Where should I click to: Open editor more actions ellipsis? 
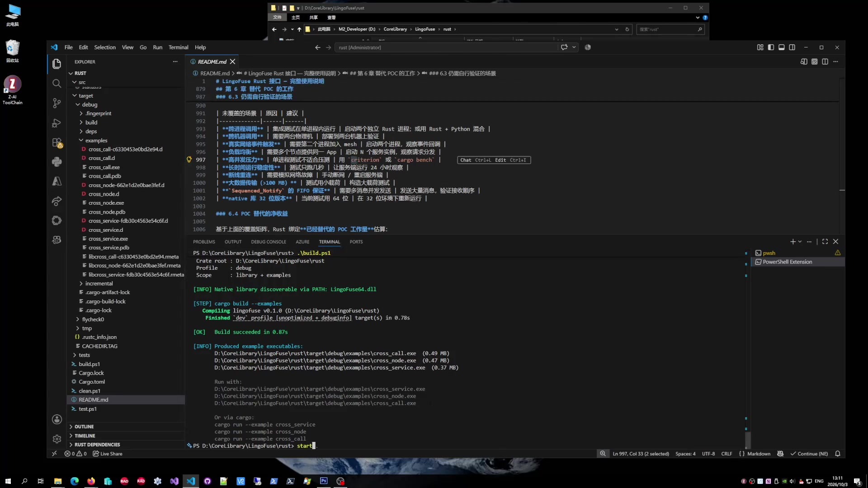coord(835,61)
